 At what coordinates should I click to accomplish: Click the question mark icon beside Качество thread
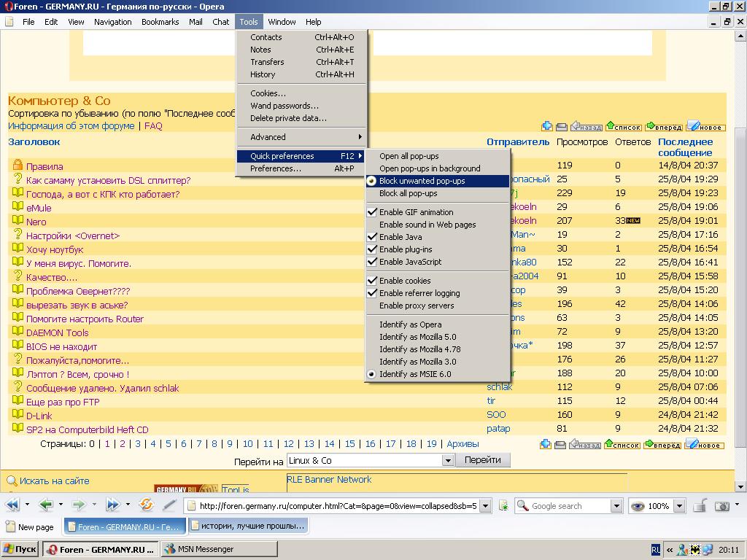(x=18, y=276)
